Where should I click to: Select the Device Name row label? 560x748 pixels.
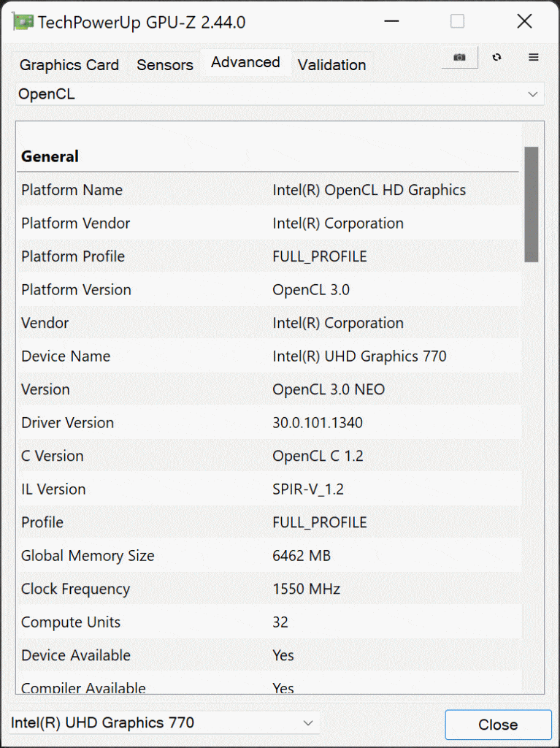pos(66,356)
